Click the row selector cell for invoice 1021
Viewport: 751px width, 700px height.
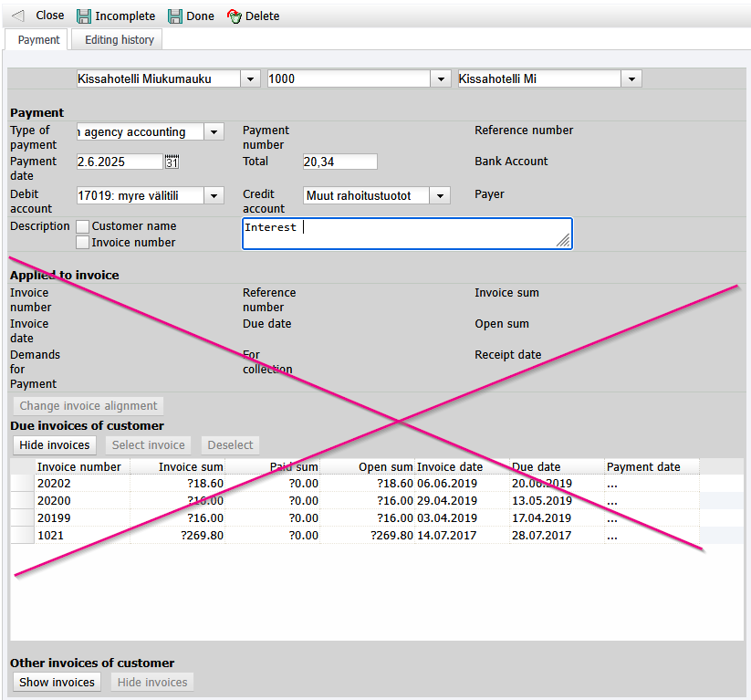click(23, 535)
